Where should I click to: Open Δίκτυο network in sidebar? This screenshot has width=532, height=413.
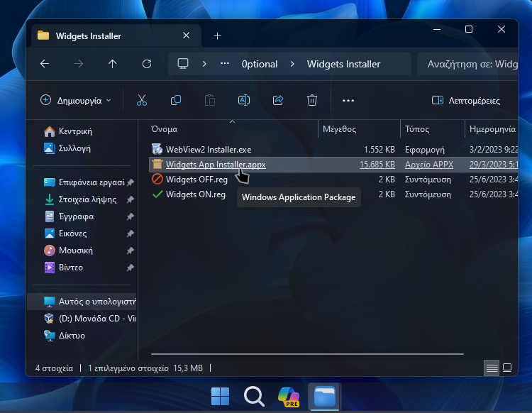point(72,336)
